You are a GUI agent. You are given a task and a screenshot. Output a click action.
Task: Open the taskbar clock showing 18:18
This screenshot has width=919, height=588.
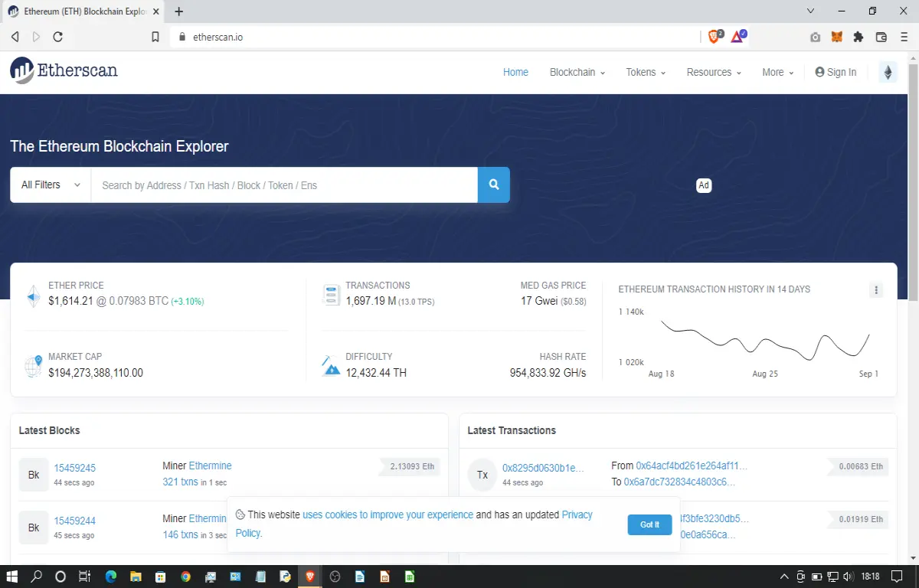point(870,577)
